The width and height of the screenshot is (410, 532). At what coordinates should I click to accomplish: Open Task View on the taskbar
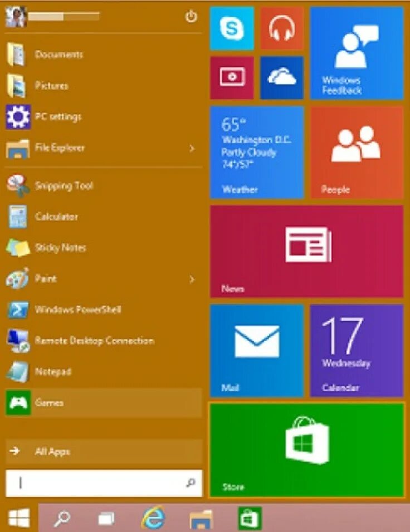point(106,519)
